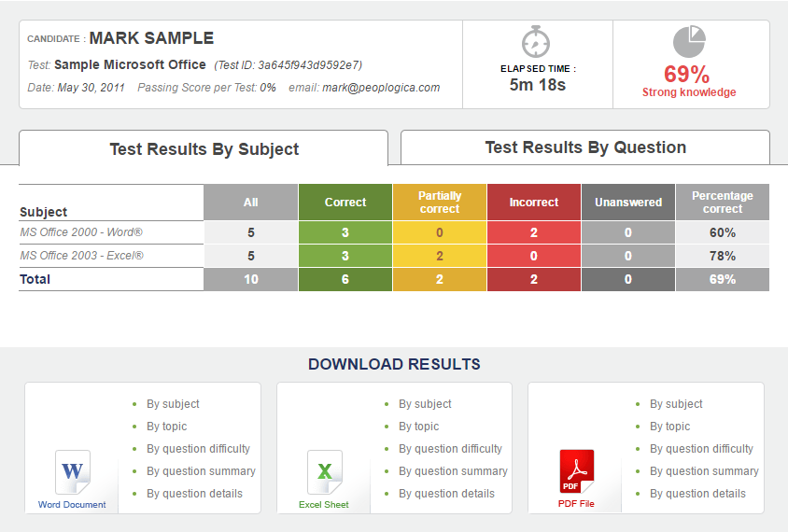Click the Percentage correct column header
The width and height of the screenshot is (788, 532).
(723, 202)
